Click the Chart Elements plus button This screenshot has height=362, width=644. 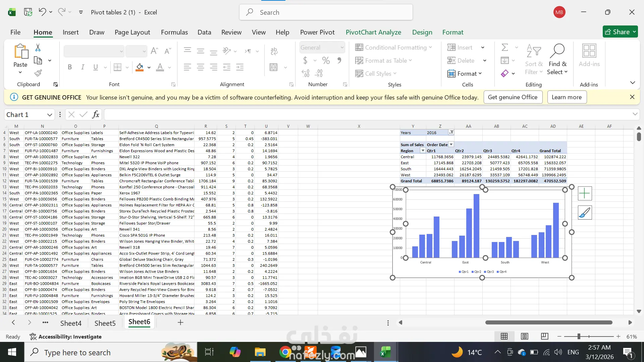pyautogui.click(x=585, y=193)
